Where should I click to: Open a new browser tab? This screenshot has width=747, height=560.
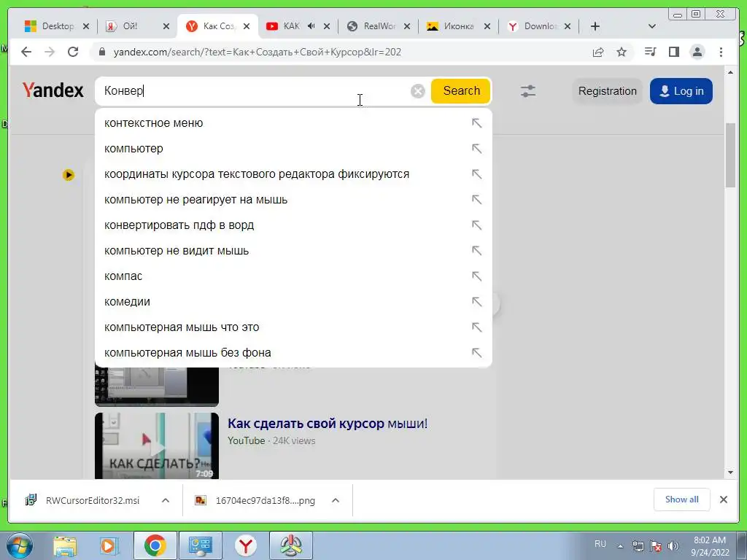595,26
